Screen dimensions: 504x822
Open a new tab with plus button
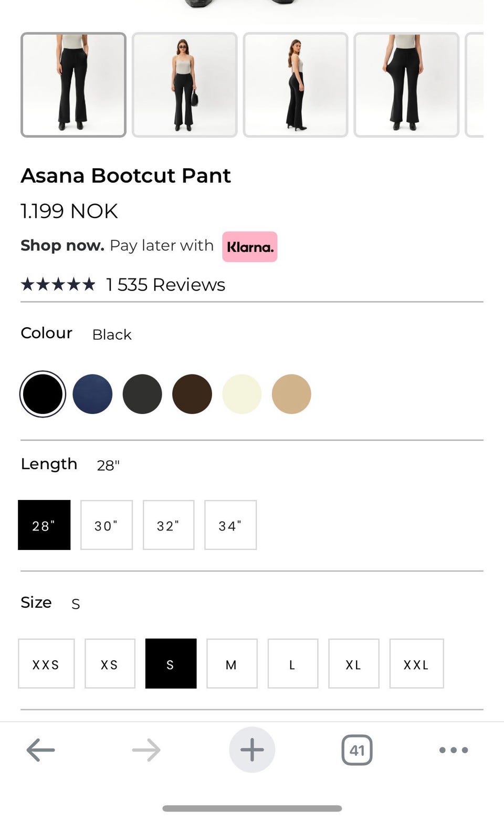(252, 750)
